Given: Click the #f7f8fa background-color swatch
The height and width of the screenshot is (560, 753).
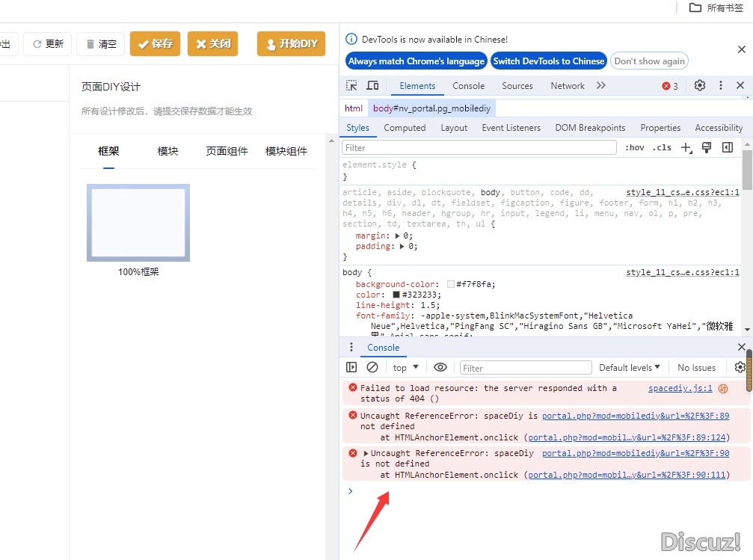Looking at the screenshot, I should pyautogui.click(x=450, y=284).
